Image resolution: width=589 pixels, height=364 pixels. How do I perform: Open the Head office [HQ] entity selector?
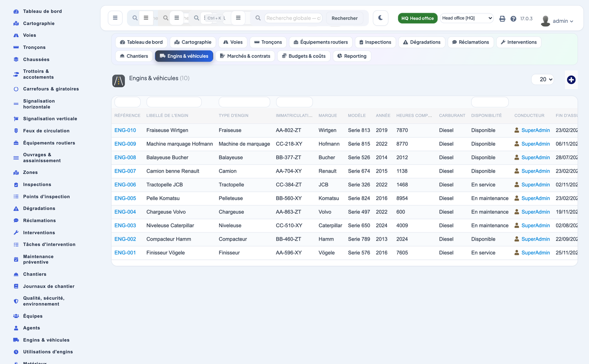point(467,18)
